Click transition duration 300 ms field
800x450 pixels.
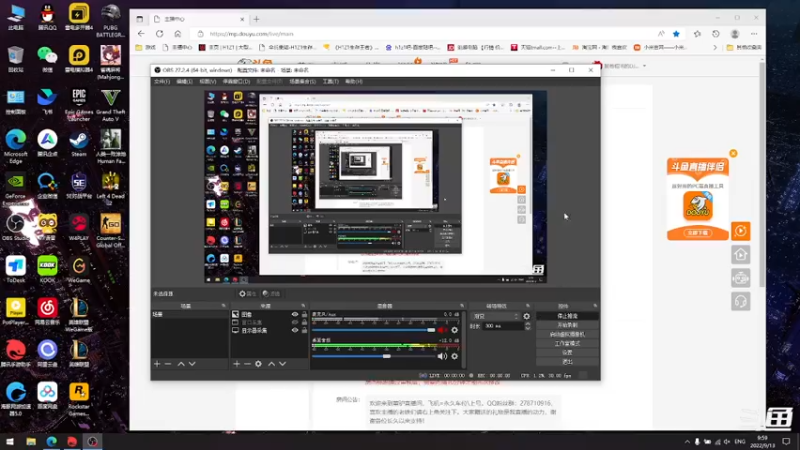pos(503,326)
